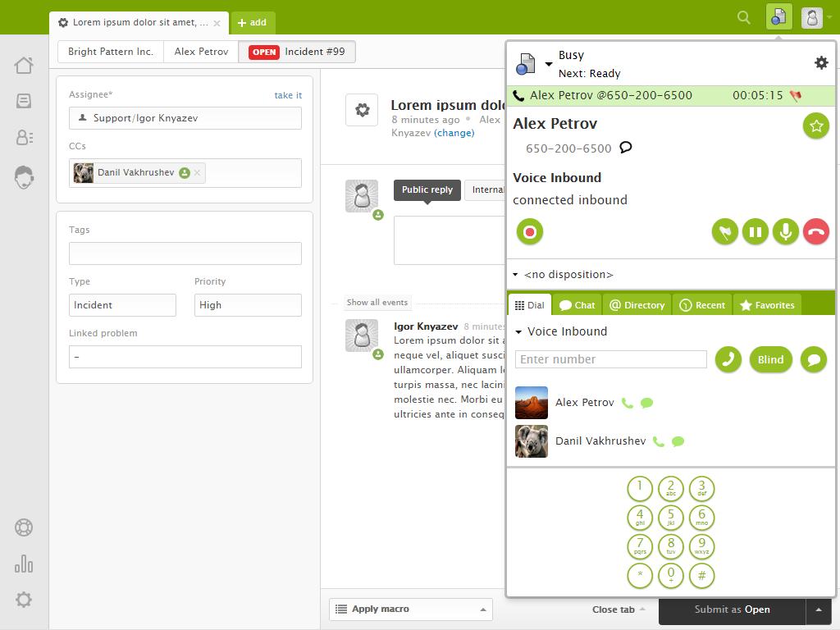Mute the microphone on the call
This screenshot has width=840, height=630.
(x=785, y=232)
